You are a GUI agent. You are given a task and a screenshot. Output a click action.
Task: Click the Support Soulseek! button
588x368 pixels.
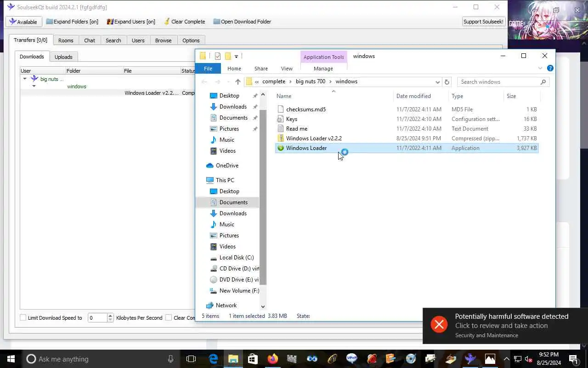(483, 22)
